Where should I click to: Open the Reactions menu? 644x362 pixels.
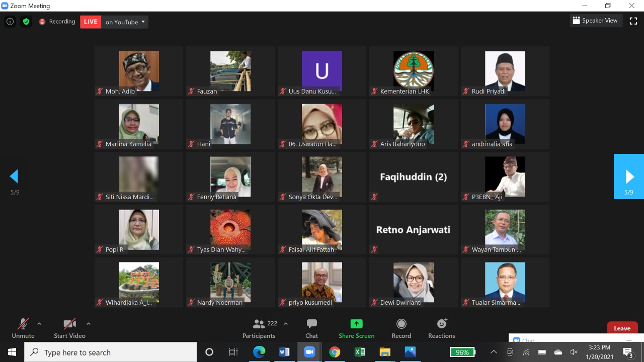point(441,328)
